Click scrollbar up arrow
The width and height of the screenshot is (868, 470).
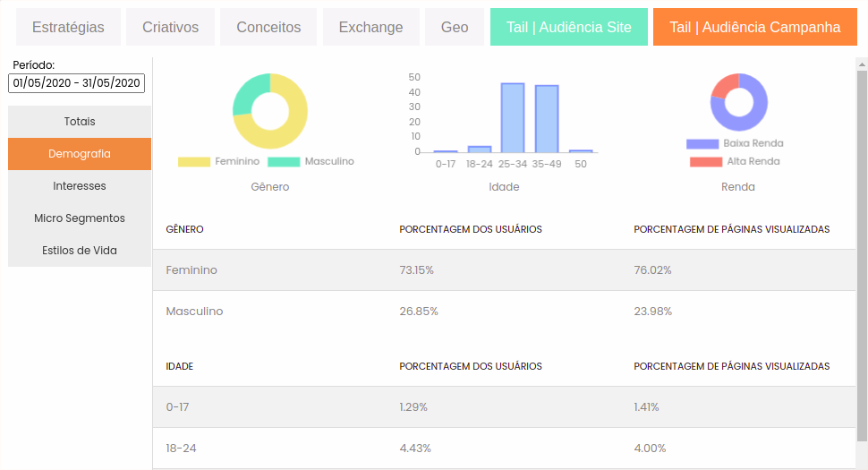click(862, 64)
